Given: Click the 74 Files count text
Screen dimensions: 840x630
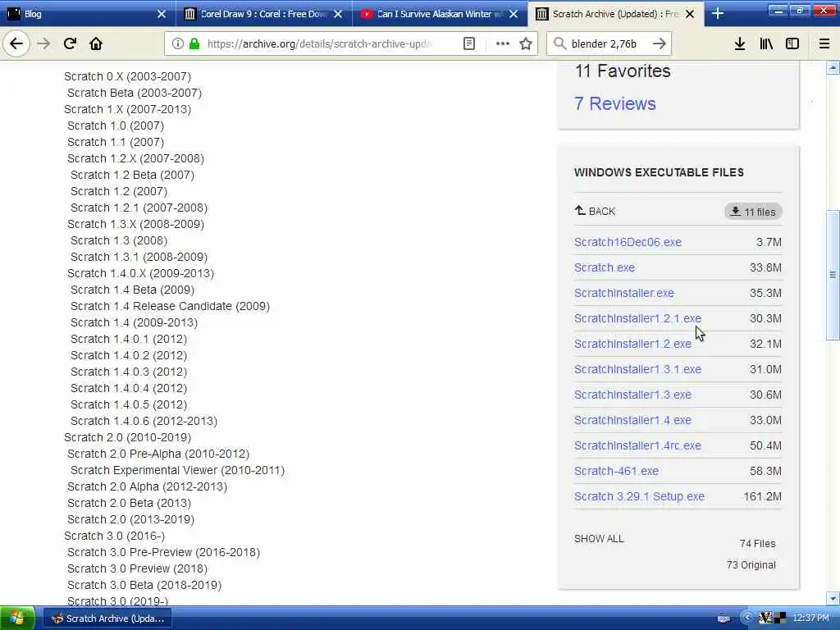Looking at the screenshot, I should pos(757,544).
